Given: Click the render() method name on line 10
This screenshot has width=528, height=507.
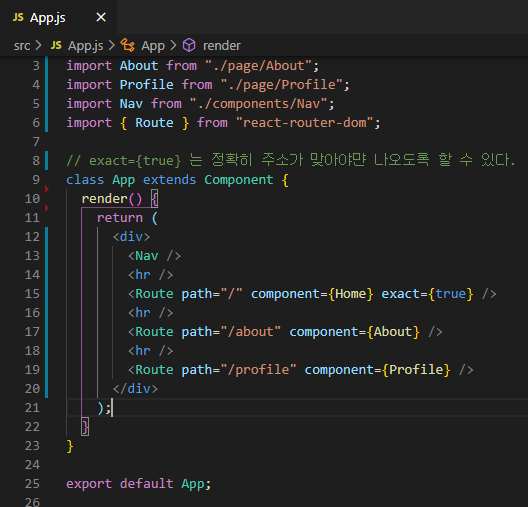Looking at the screenshot, I should coord(104,199).
